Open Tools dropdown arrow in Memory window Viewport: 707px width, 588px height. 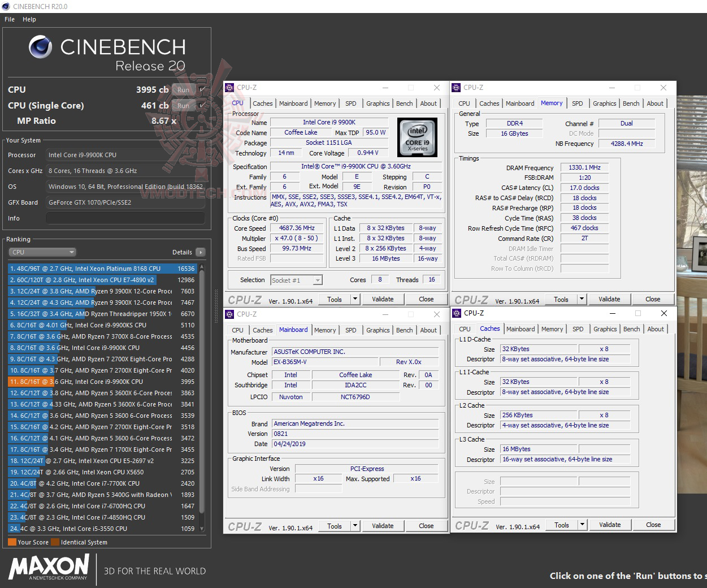point(582,299)
